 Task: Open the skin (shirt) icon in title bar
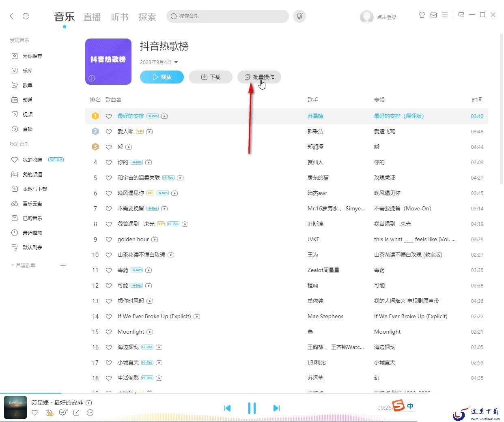(422, 15)
